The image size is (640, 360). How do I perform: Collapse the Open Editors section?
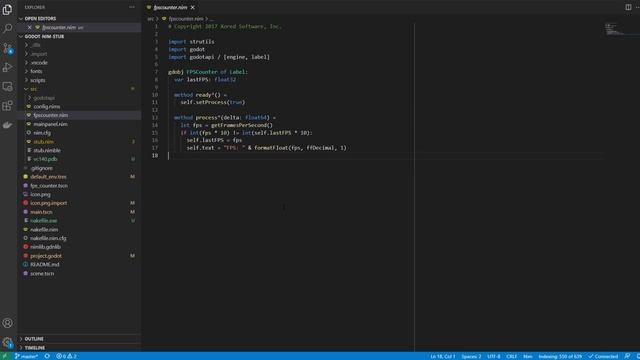40,18
